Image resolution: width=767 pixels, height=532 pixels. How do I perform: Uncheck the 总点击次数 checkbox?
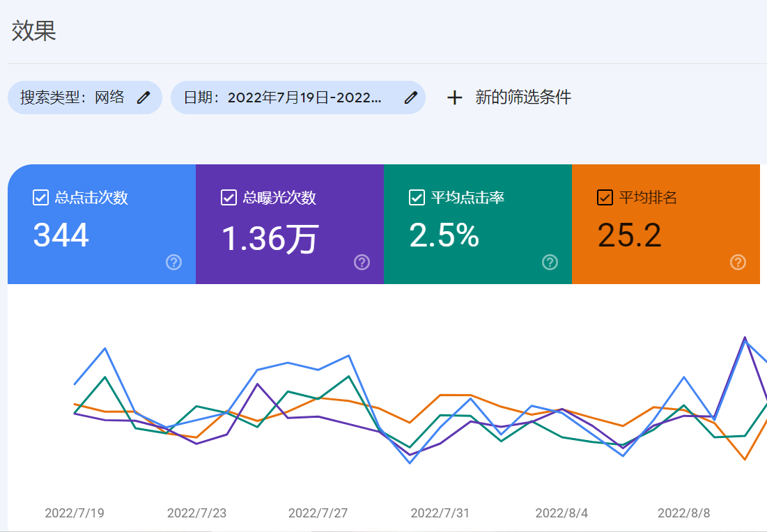40,198
